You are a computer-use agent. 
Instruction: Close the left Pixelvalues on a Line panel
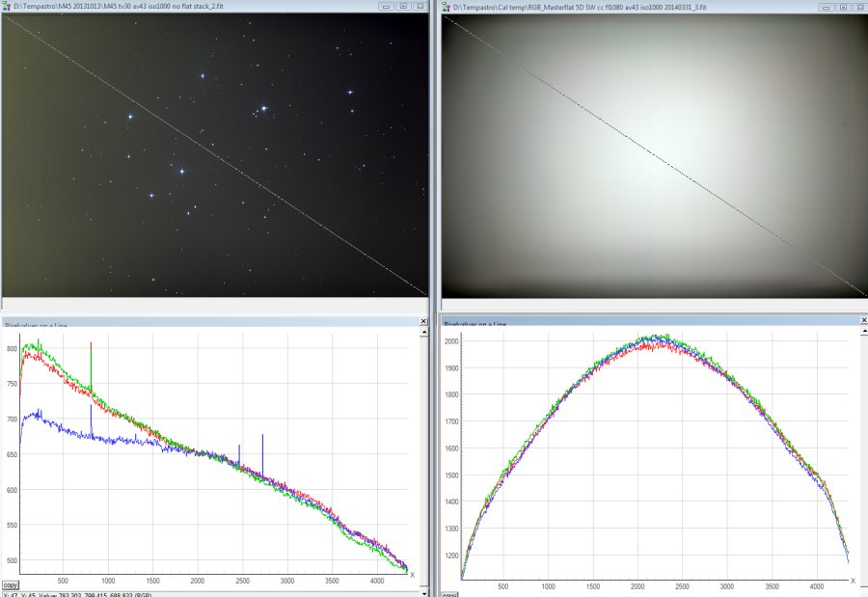(423, 321)
